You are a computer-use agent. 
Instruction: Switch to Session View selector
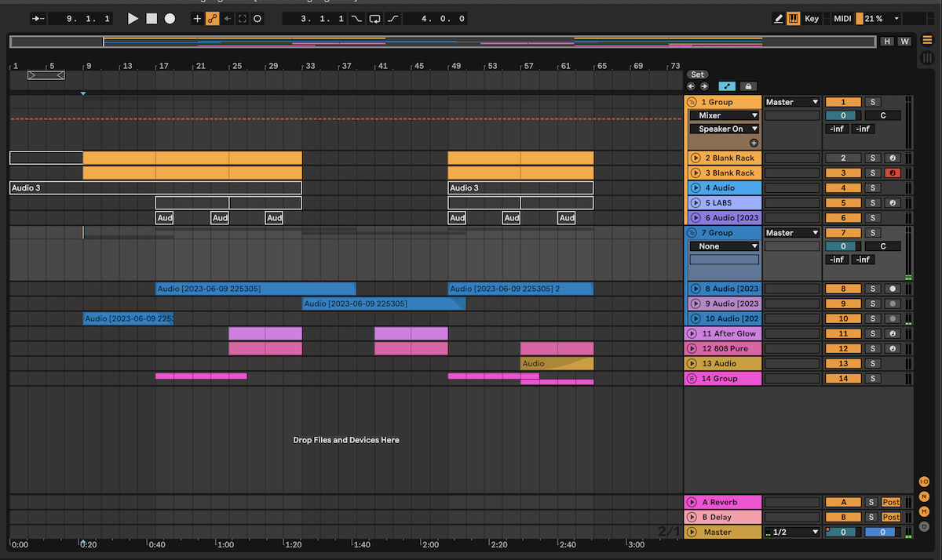pos(927,58)
